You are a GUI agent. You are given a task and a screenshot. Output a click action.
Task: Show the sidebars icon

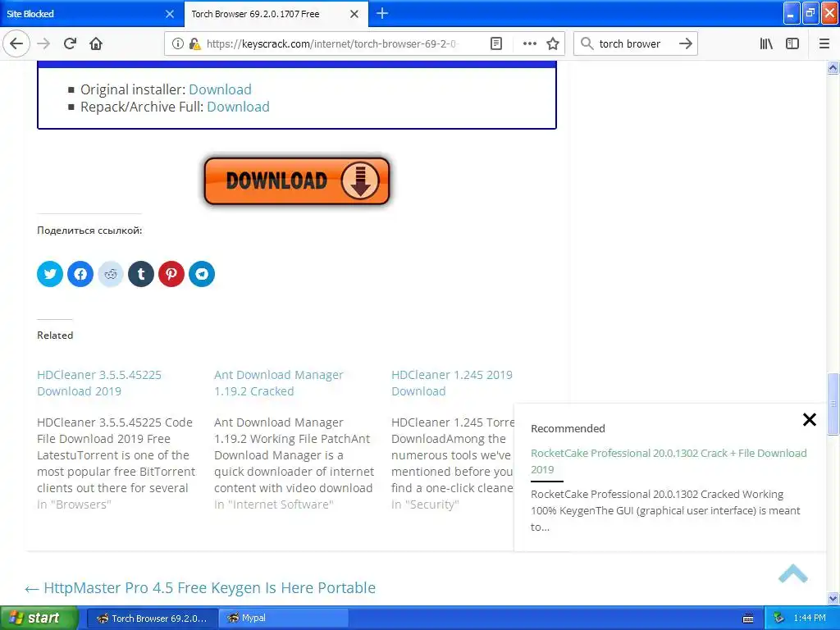[792, 44]
